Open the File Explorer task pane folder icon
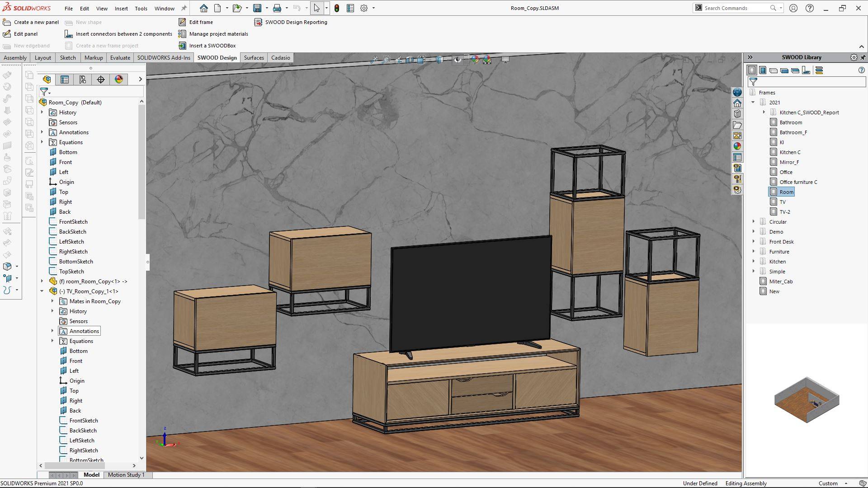The image size is (868, 488). (x=737, y=125)
